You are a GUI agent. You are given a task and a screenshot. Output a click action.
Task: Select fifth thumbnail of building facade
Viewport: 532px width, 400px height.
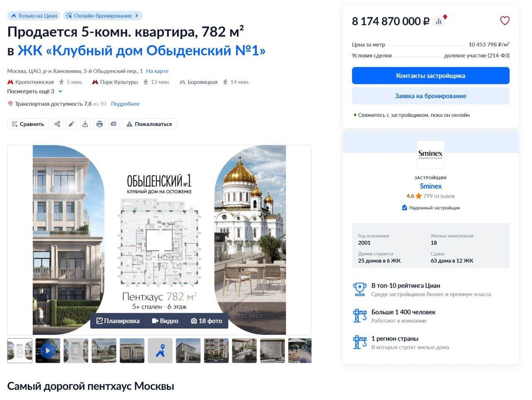pyautogui.click(x=132, y=351)
